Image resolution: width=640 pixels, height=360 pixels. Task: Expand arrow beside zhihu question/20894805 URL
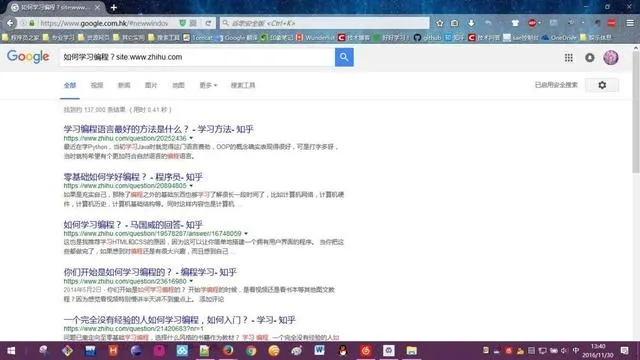click(191, 186)
